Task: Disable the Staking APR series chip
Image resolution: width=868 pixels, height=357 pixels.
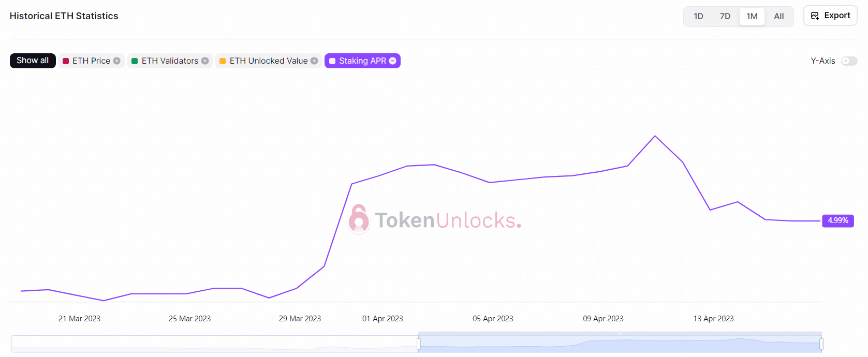Action: click(362, 61)
